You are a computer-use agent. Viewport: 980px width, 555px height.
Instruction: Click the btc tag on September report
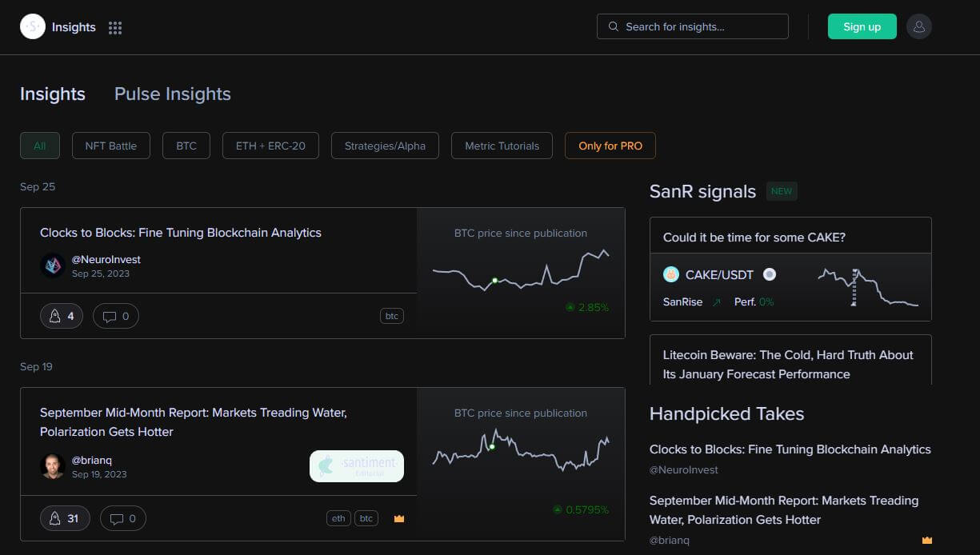pos(366,518)
